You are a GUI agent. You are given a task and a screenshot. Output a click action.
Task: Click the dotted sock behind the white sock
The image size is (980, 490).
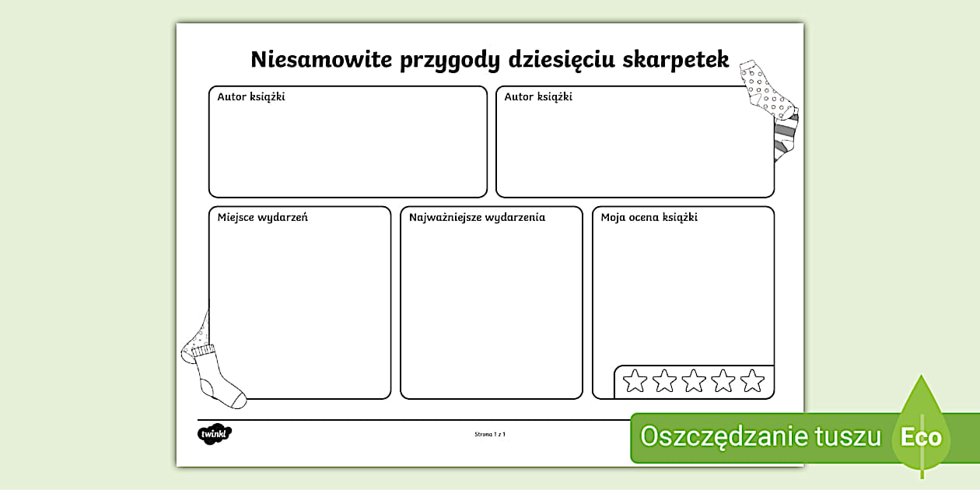point(196,338)
